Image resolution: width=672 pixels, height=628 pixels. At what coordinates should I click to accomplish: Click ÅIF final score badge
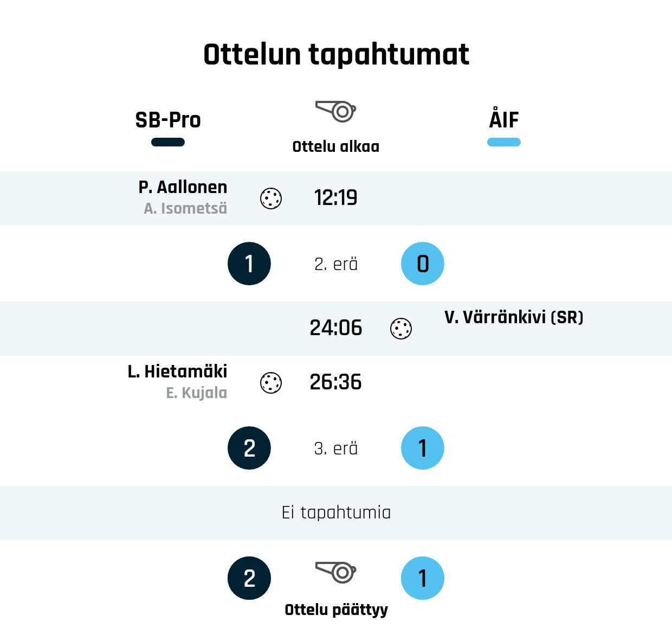pyautogui.click(x=423, y=578)
